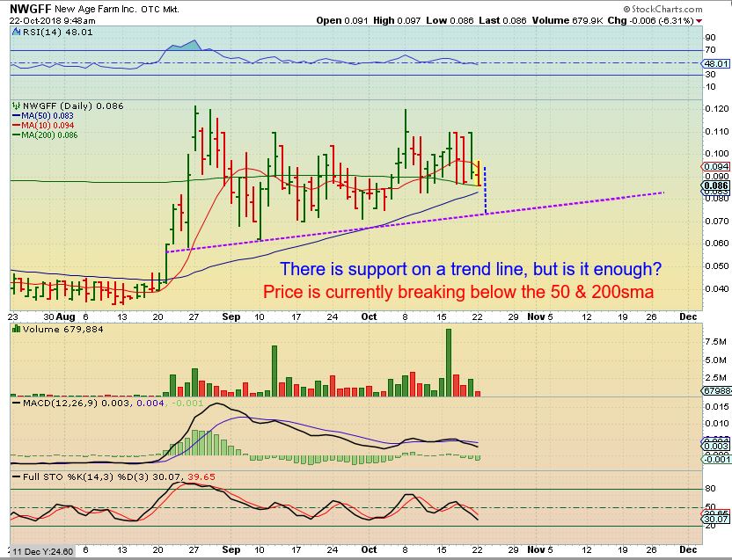Click the NWGFF ticker symbol in the header
This screenshot has height=560, width=732.
[30, 9]
